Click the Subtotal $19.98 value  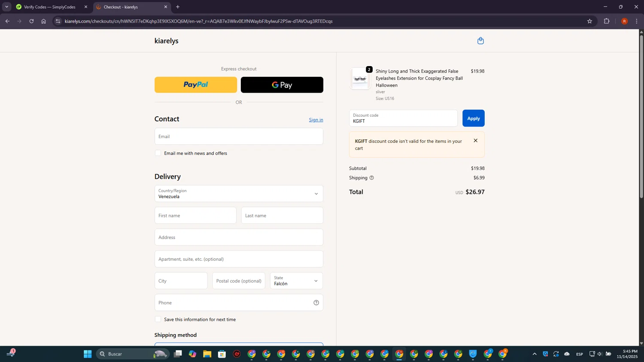coord(477,168)
